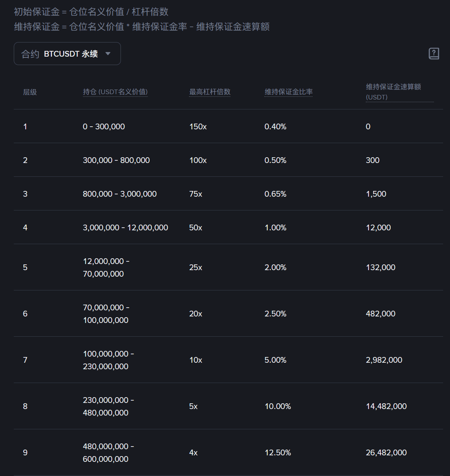Screen dimensions: 450x476
Task: Click the 150x max leverage value
Action: (x=198, y=127)
